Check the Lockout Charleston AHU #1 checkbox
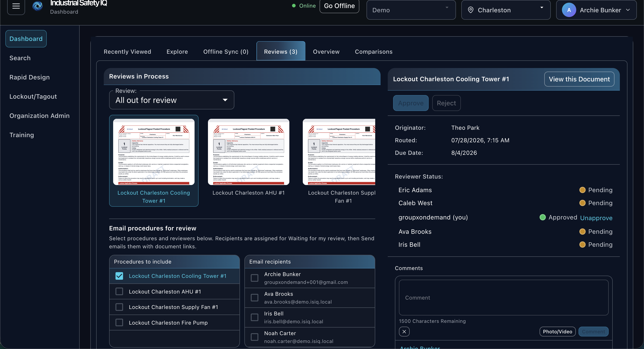This screenshot has width=644, height=349. 119,292
